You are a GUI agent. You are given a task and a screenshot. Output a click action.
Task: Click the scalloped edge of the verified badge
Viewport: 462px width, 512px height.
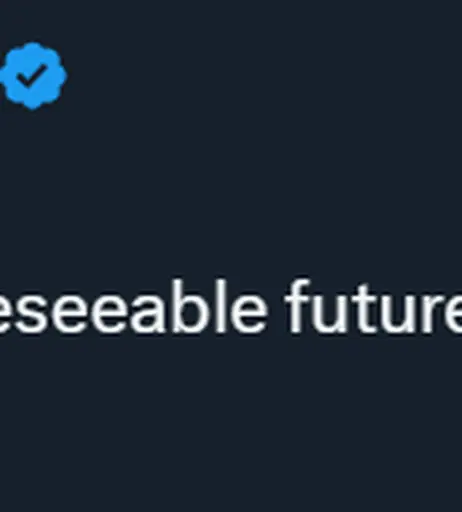(x=33, y=47)
